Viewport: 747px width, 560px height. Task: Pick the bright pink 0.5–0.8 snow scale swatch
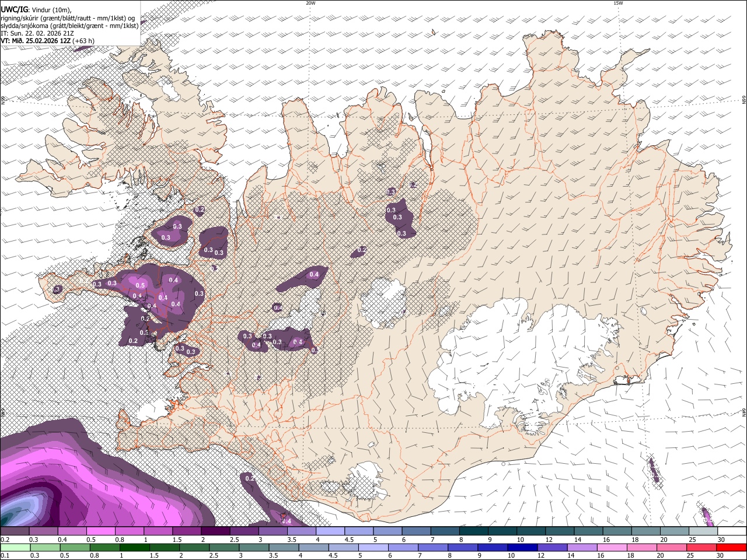click(100, 531)
